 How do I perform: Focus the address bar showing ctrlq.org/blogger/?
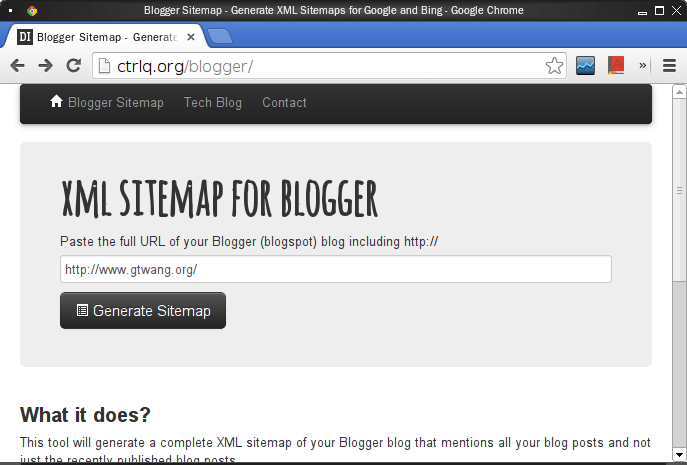pyautogui.click(x=329, y=66)
